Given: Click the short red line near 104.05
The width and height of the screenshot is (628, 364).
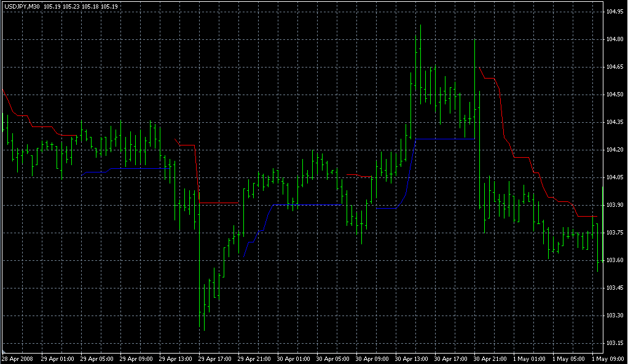Looking at the screenshot, I should 353,175.
